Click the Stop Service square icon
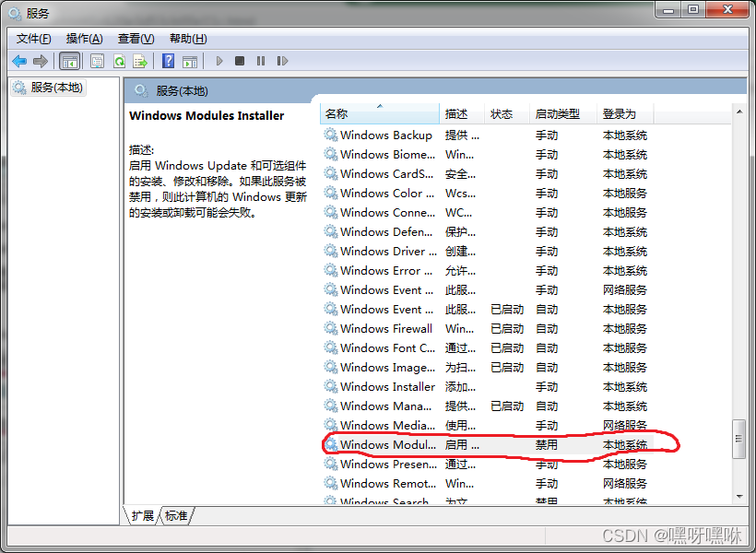 (x=240, y=61)
